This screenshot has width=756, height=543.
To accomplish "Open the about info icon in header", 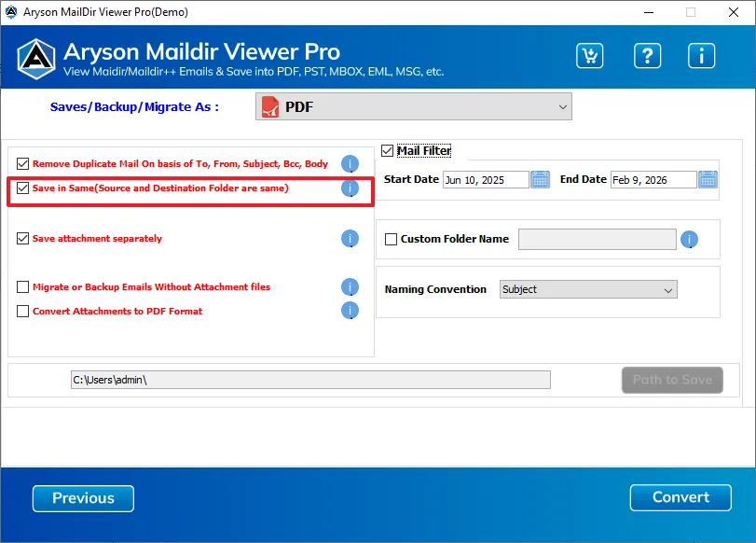I will click(701, 56).
